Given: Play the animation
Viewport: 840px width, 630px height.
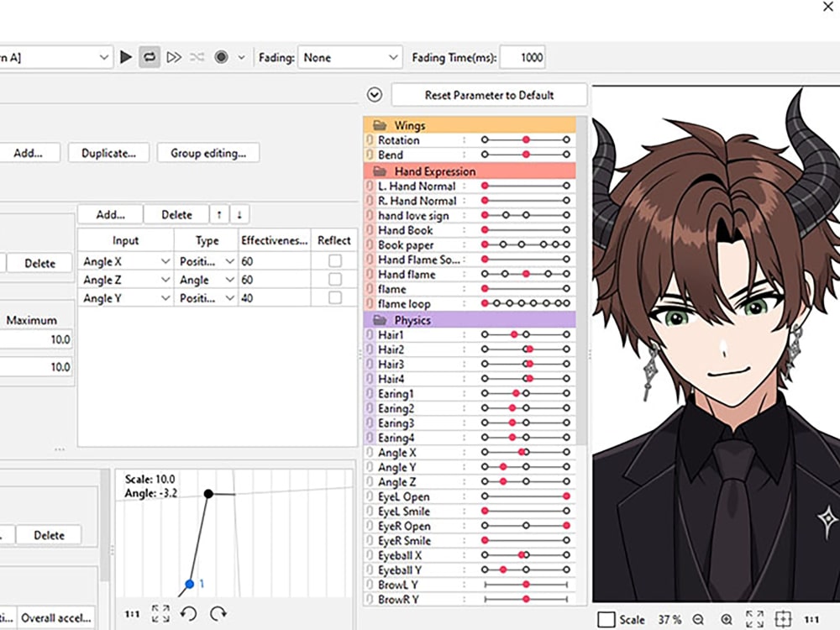Looking at the screenshot, I should [x=126, y=57].
